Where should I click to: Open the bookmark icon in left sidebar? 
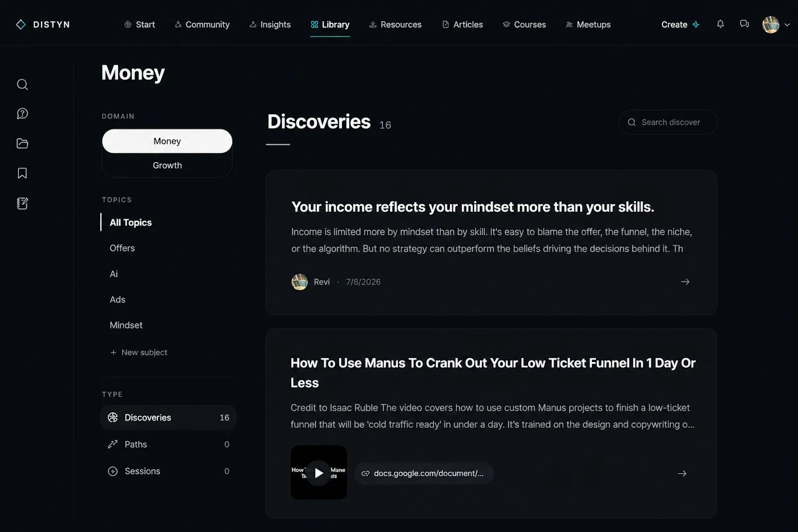[22, 173]
